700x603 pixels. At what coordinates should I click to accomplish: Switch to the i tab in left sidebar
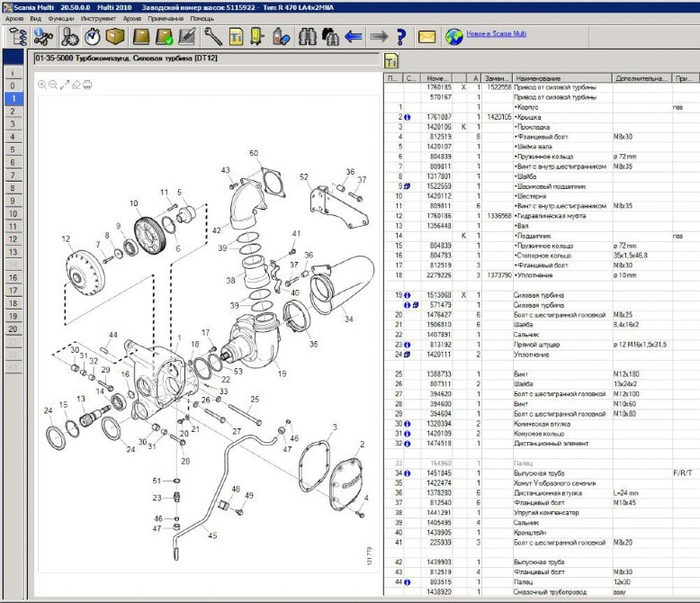[x=13, y=73]
